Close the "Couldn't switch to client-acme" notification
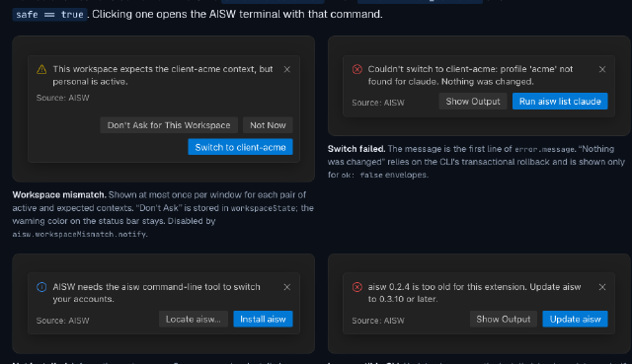This screenshot has height=364, width=632. pos(602,69)
